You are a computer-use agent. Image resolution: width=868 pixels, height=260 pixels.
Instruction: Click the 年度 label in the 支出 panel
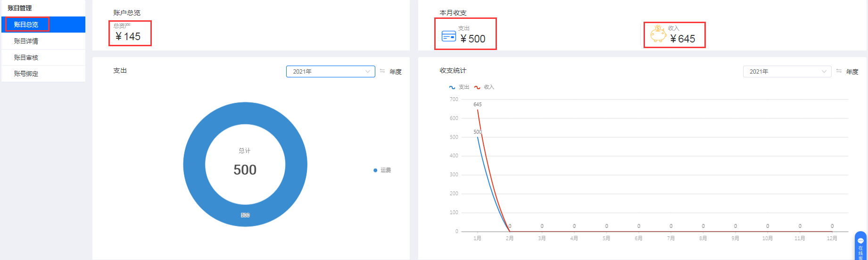click(x=396, y=72)
